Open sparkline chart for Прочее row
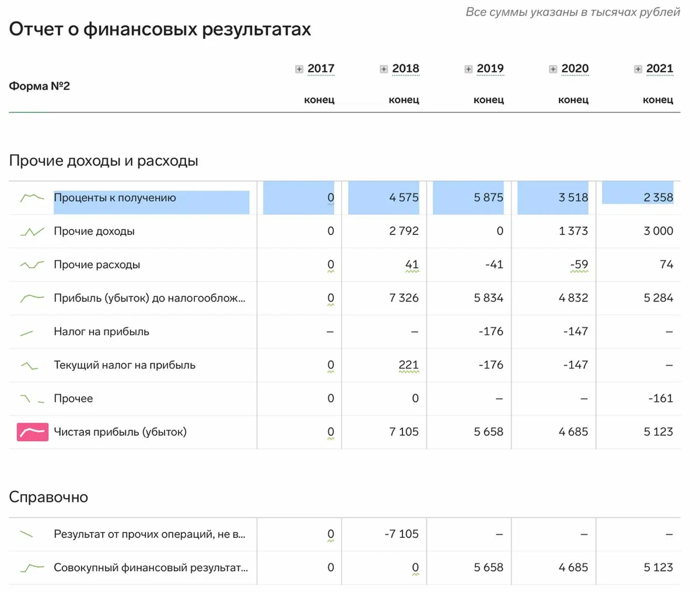Screen dimensions: 700x592 (32, 399)
